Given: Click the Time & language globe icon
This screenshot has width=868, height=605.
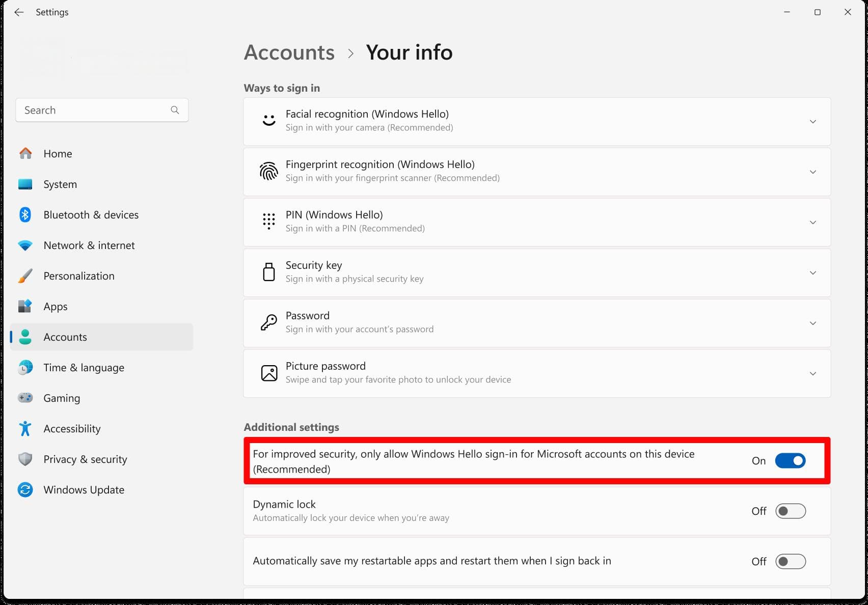Looking at the screenshot, I should (x=25, y=367).
